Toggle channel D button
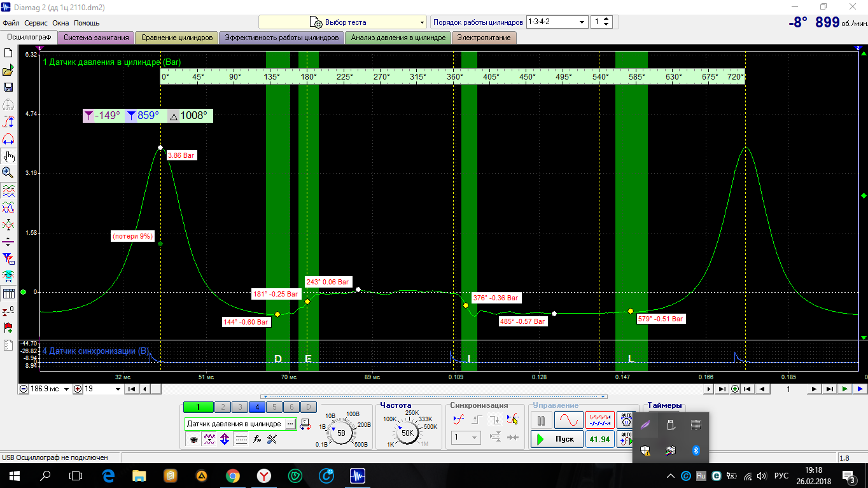Image resolution: width=868 pixels, height=488 pixels. point(308,407)
